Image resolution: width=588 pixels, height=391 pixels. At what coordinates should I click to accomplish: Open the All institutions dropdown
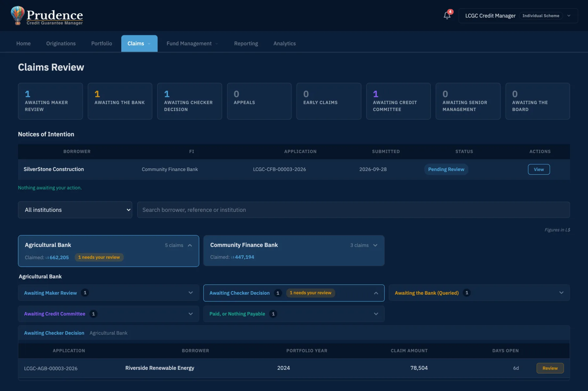[75, 210]
